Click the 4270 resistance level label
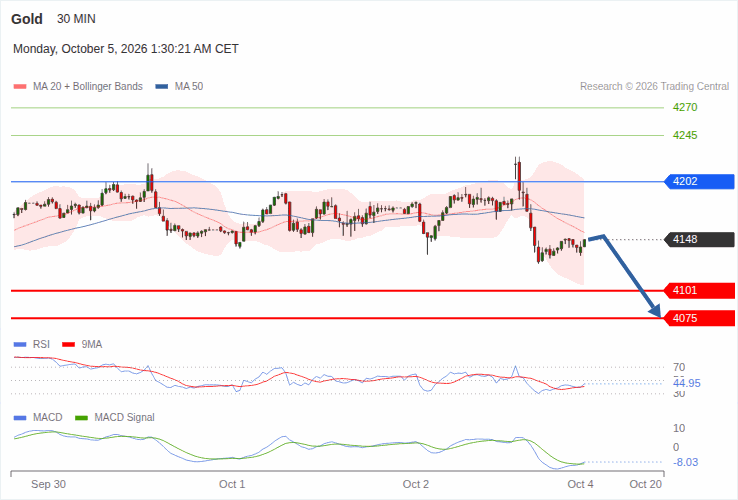 pyautogui.click(x=685, y=107)
